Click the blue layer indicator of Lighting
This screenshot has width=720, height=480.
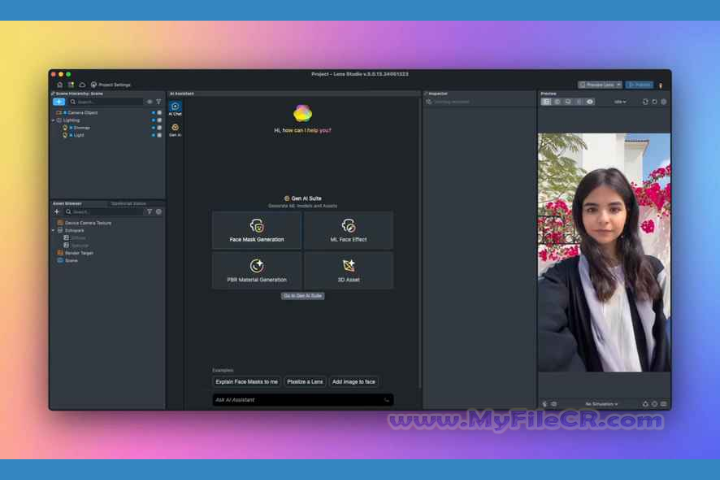(x=153, y=120)
